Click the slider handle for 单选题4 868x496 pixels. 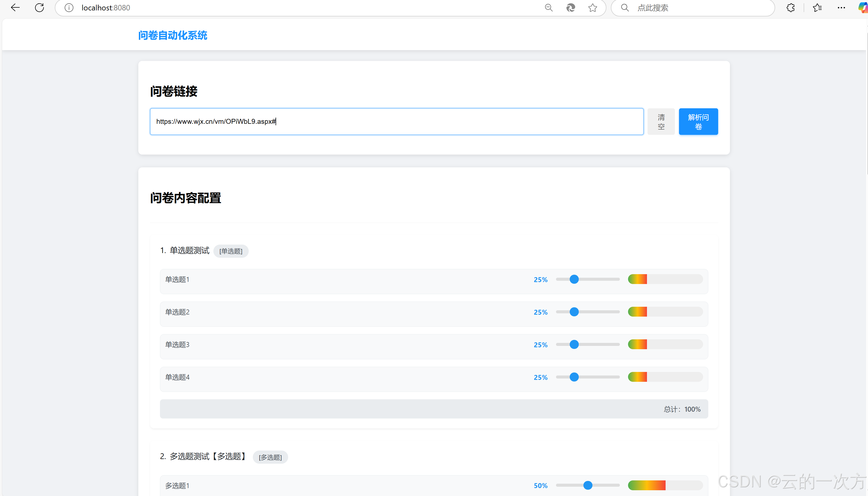574,377
